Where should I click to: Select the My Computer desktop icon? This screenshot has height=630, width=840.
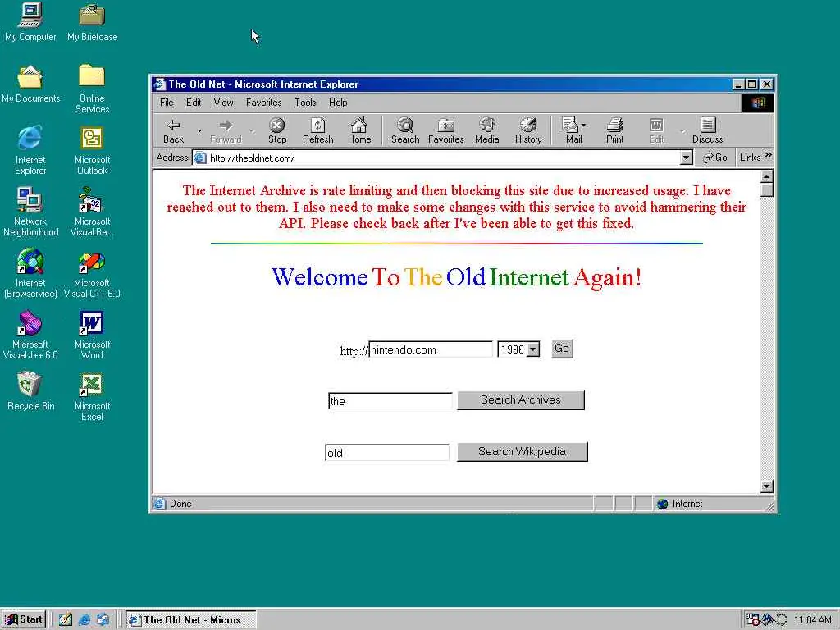point(30,22)
